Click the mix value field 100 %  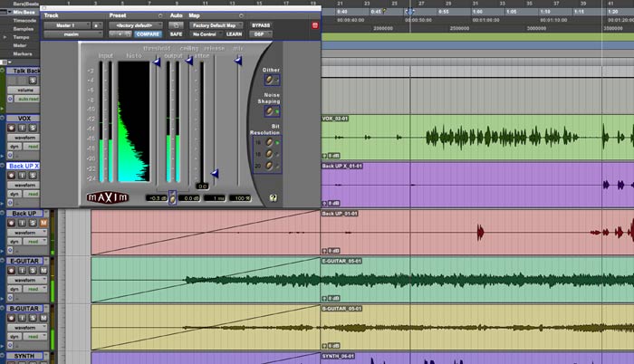[240, 198]
